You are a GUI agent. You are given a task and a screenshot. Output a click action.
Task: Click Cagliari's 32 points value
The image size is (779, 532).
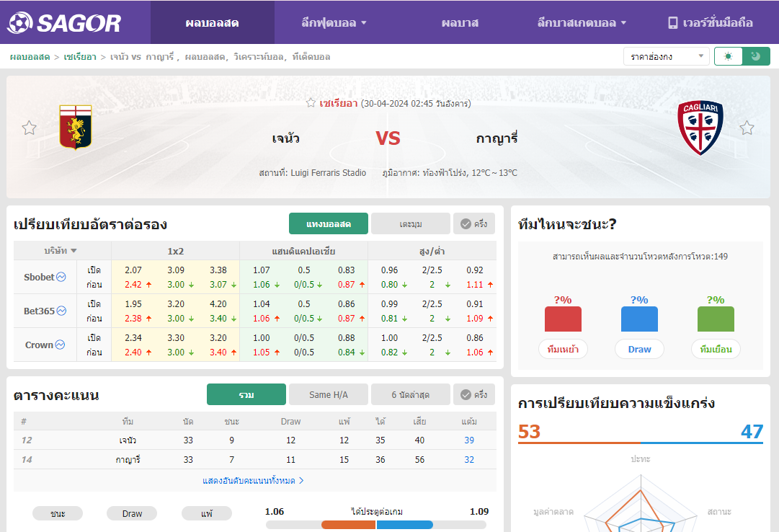point(469,459)
